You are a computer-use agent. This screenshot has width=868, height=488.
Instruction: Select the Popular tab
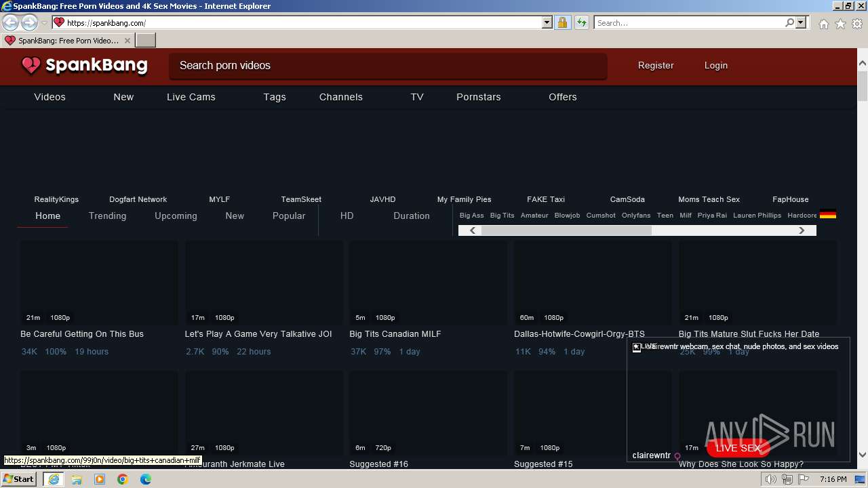(x=289, y=216)
